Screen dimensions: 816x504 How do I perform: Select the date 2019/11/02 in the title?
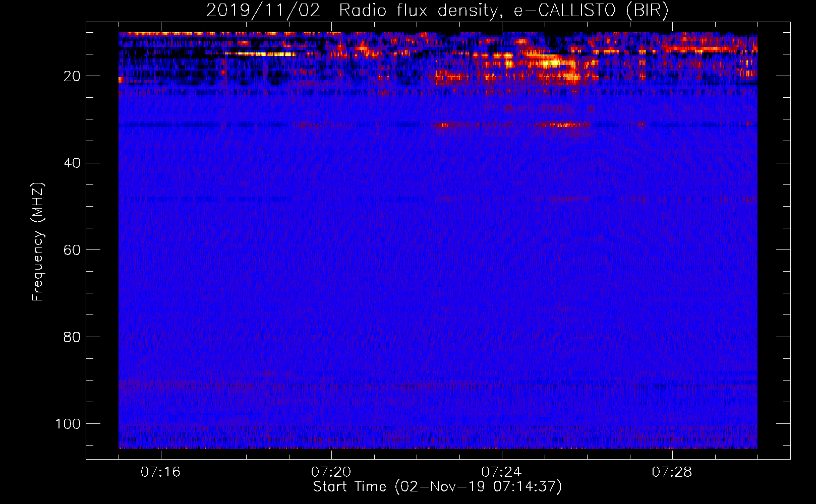coord(263,11)
